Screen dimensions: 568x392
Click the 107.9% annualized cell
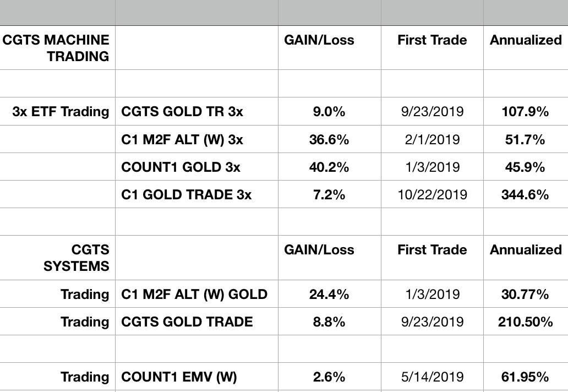(x=526, y=112)
